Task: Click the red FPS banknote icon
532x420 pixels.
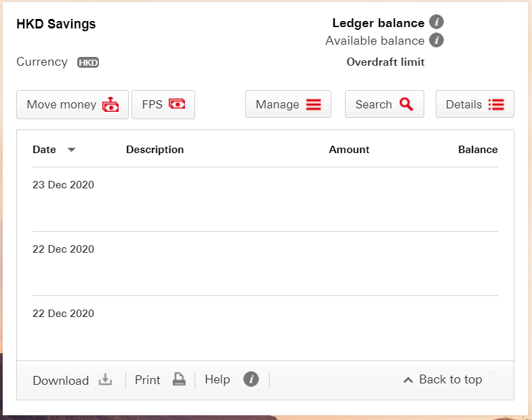Action: point(177,104)
